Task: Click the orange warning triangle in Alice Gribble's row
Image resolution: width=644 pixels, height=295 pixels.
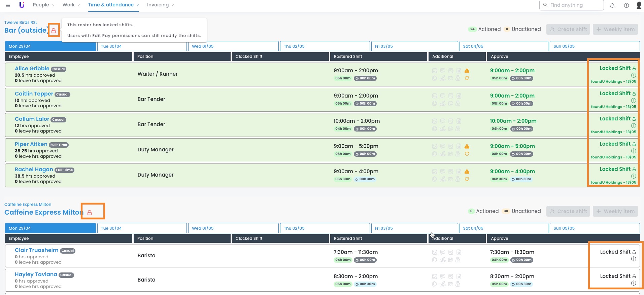Action: 467,71
